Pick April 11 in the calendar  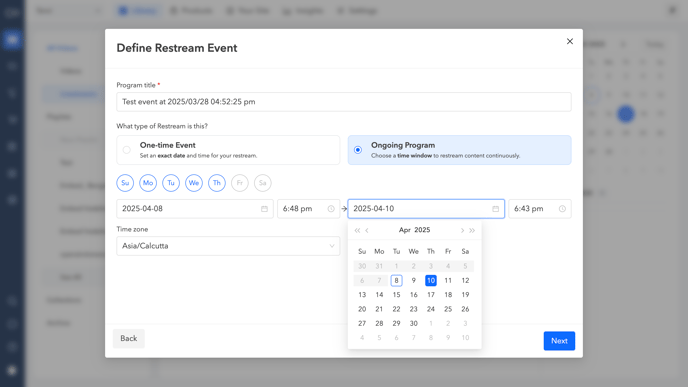448,280
